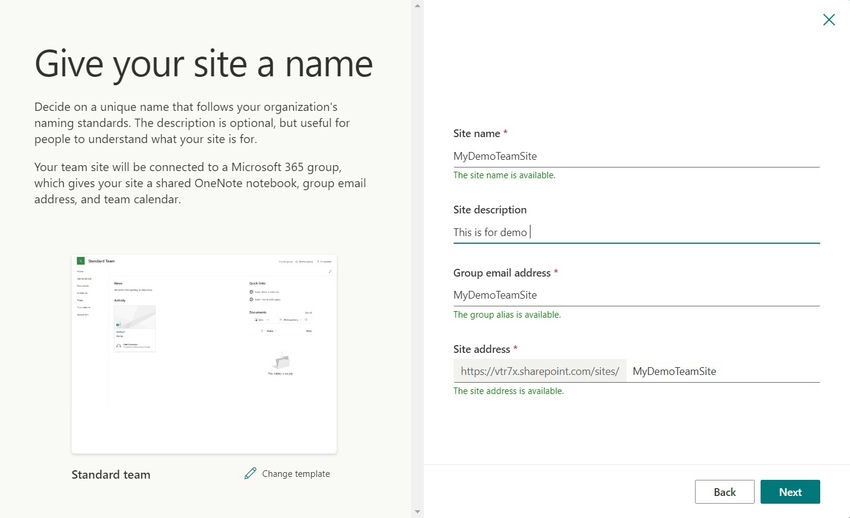
Task: Click the scrollbar up arrow
Action: [x=417, y=6]
